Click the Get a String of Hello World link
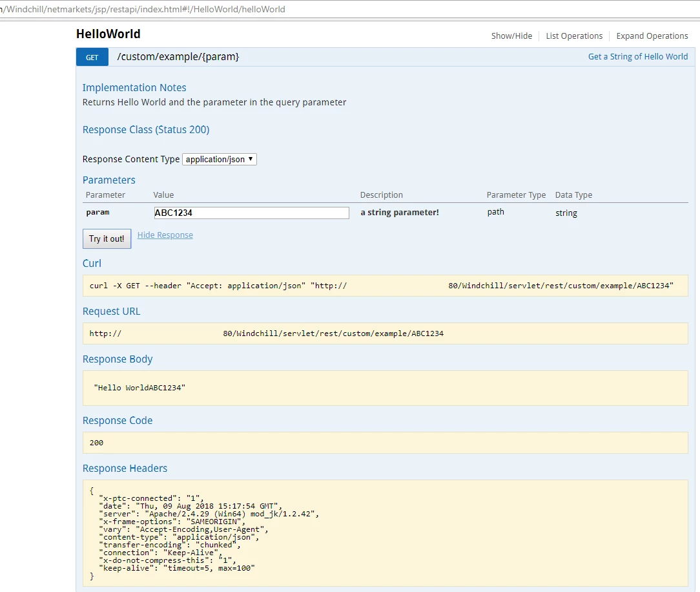700x592 pixels. pos(637,57)
